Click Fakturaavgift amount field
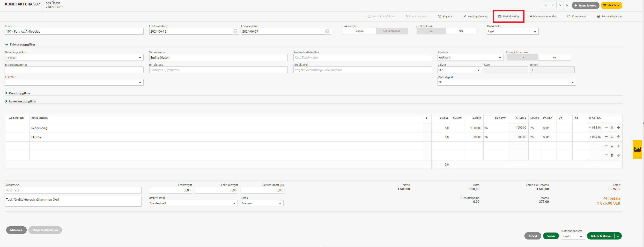Screen dimensions: 644x247 [216, 190]
